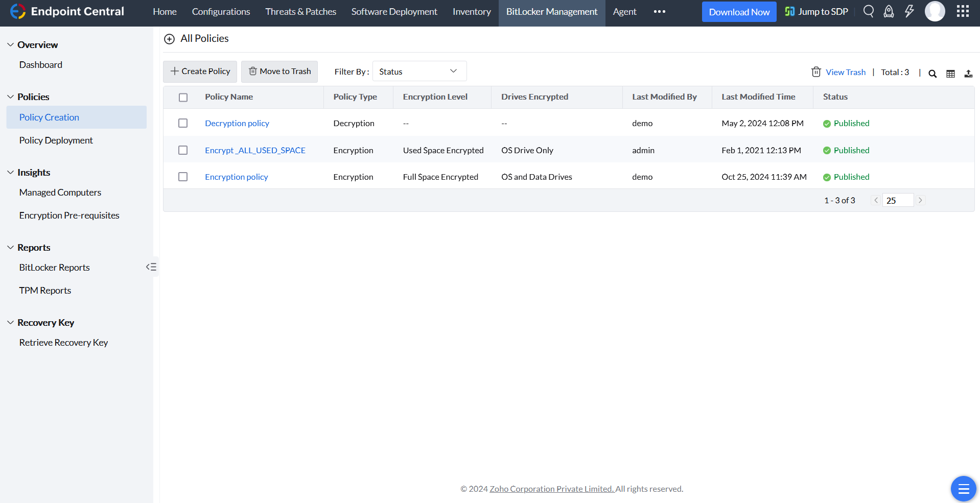Switch to the Inventory tab
Image resolution: width=980 pixels, height=503 pixels.
coord(471,12)
